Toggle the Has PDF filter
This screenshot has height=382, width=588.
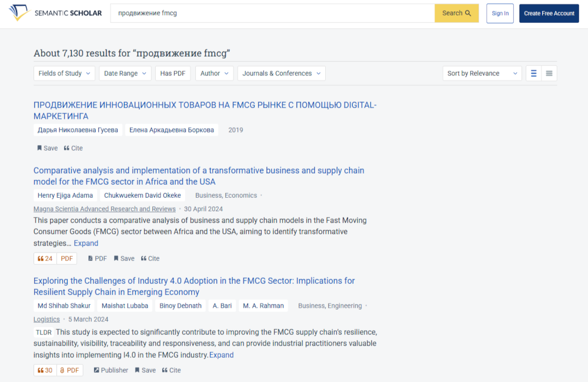(x=173, y=74)
